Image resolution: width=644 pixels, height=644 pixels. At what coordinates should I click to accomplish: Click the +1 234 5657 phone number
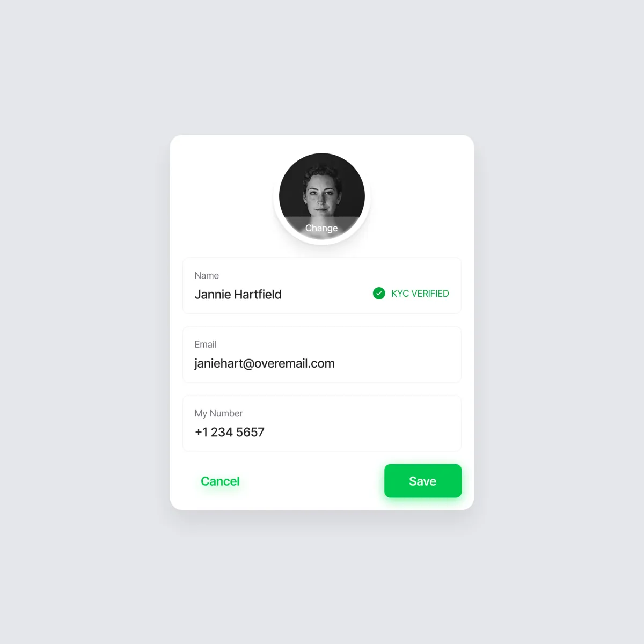pos(230,432)
